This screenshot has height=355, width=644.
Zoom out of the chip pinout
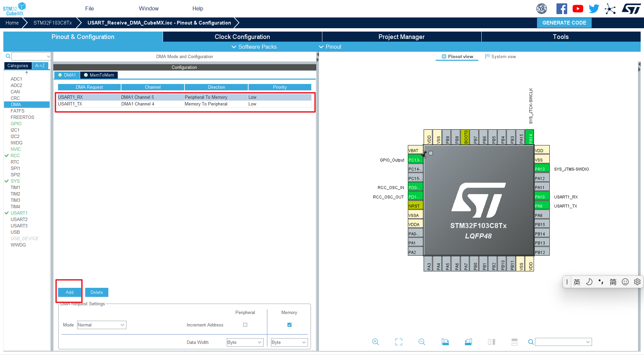pyautogui.click(x=422, y=342)
